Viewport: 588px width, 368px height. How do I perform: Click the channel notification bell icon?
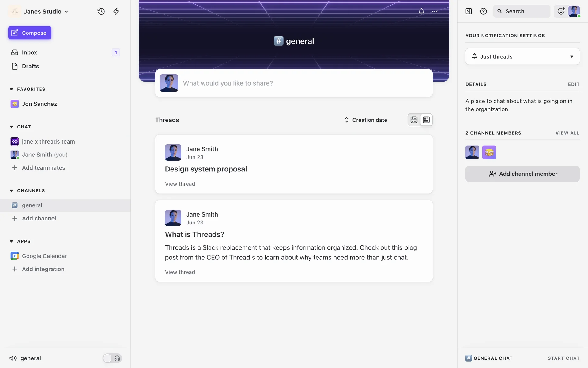(x=421, y=11)
